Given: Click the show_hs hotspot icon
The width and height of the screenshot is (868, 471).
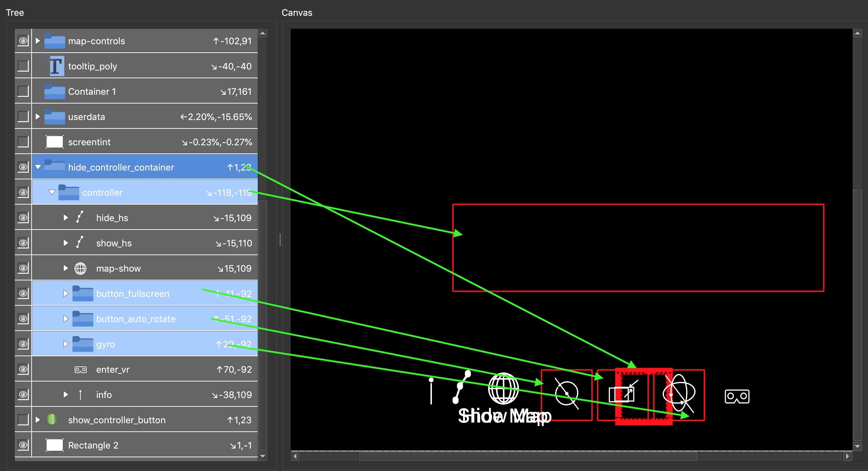Looking at the screenshot, I should pos(80,243).
